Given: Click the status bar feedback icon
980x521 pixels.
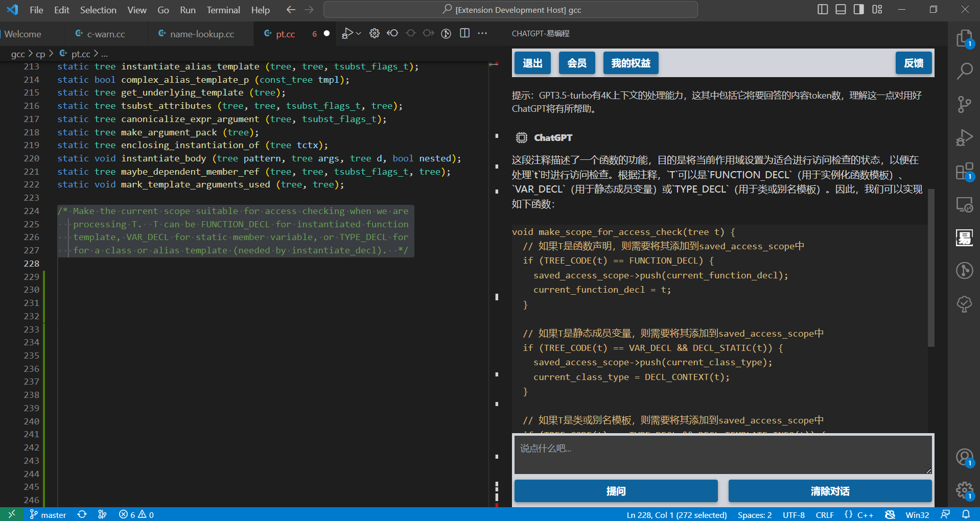Looking at the screenshot, I should point(945,514).
